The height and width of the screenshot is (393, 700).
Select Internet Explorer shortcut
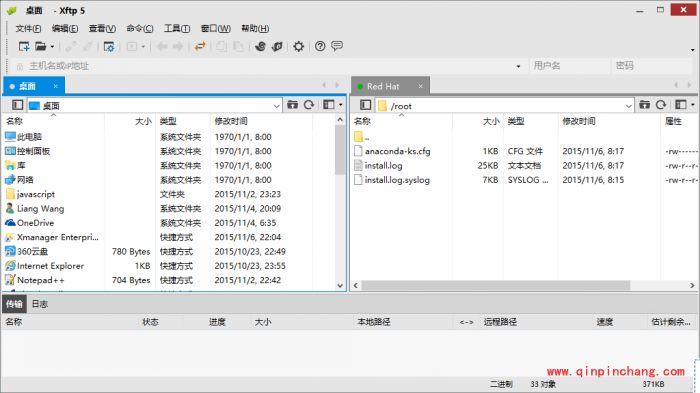tap(50, 266)
